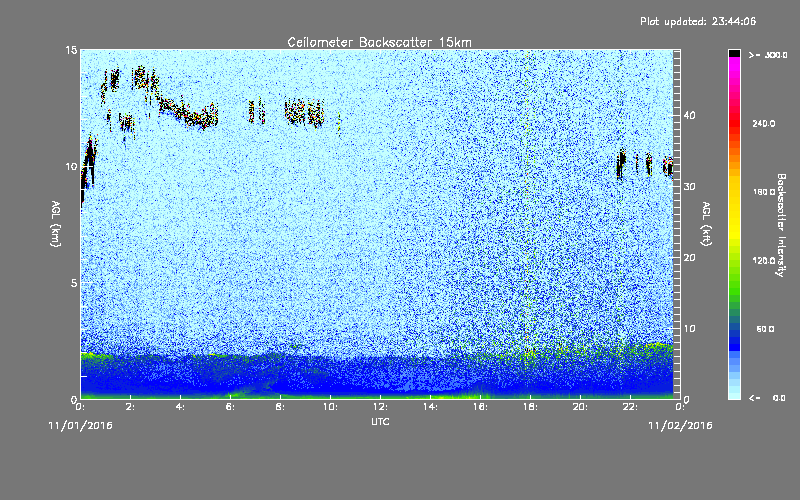Click the '2:' UTC hour tick
Viewport: 800px width, 500px height.
click(131, 407)
